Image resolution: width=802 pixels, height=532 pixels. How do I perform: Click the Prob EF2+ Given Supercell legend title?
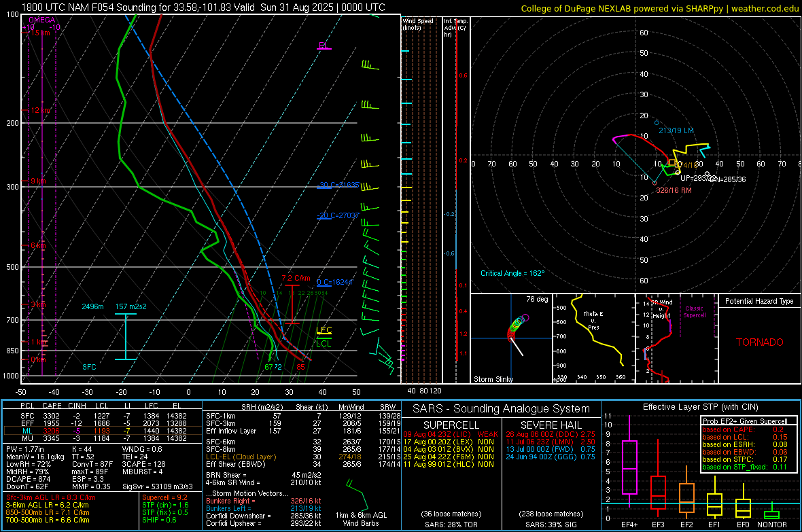pos(745,421)
